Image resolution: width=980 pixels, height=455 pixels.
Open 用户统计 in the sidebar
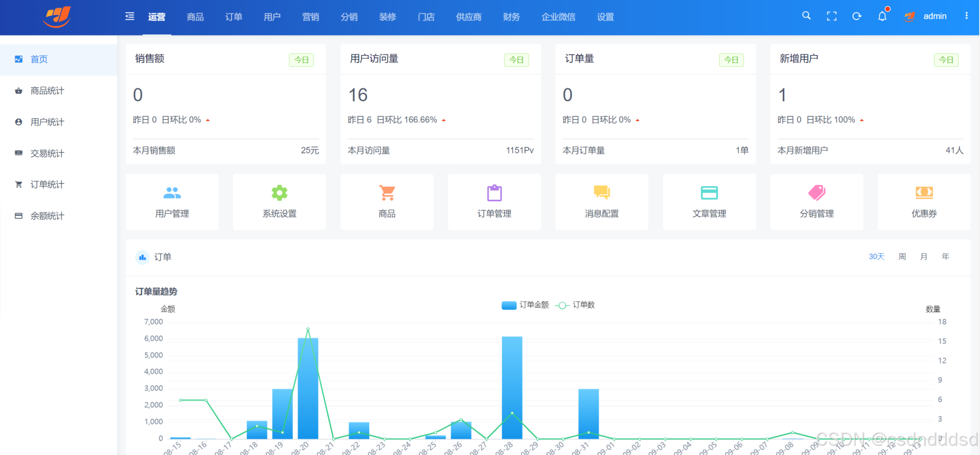(x=58, y=122)
